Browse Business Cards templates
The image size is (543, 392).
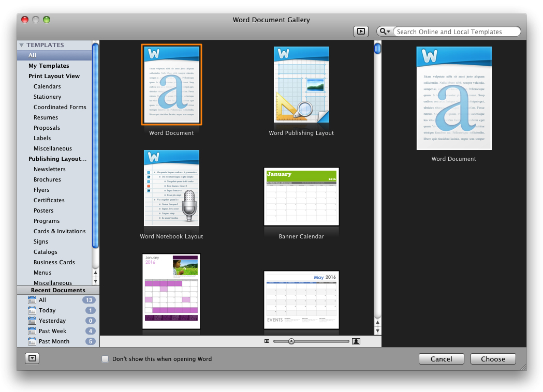point(55,263)
